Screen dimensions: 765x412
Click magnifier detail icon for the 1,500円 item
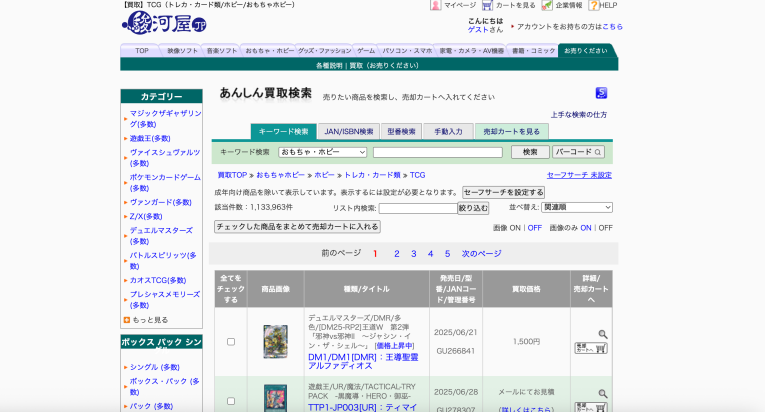pyautogui.click(x=603, y=334)
